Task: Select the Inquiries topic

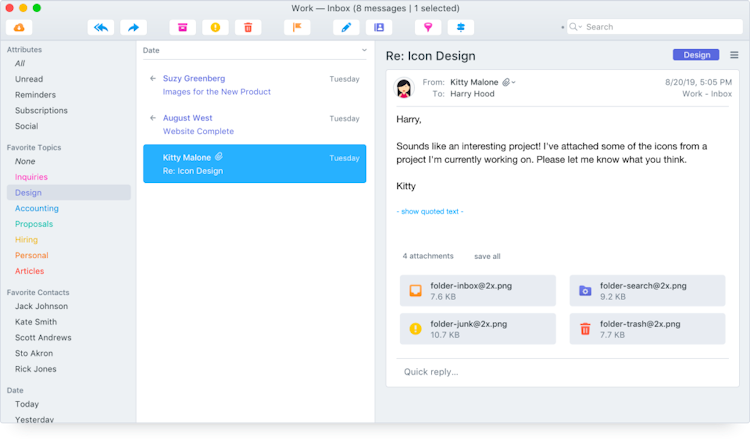Action: coord(31,177)
